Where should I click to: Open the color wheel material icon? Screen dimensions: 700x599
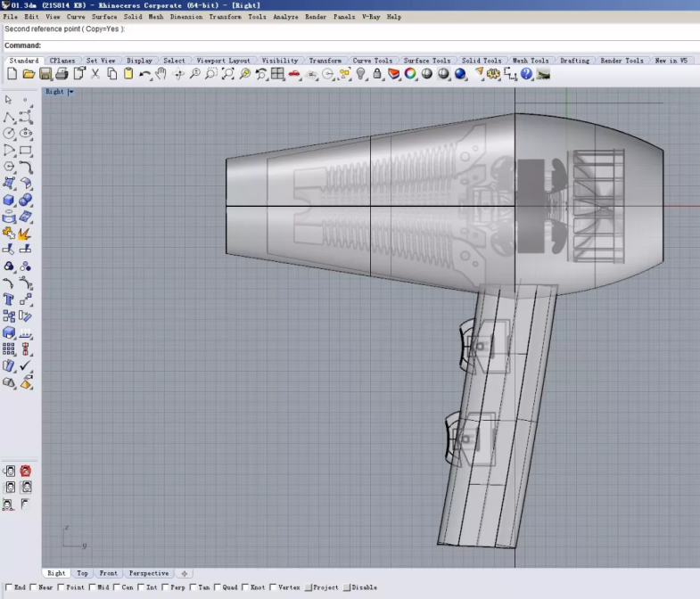pos(410,74)
